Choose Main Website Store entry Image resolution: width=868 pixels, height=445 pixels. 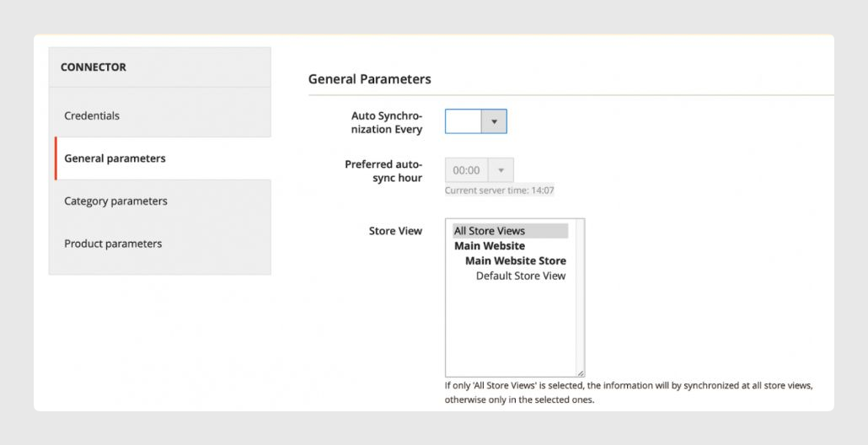click(x=516, y=260)
